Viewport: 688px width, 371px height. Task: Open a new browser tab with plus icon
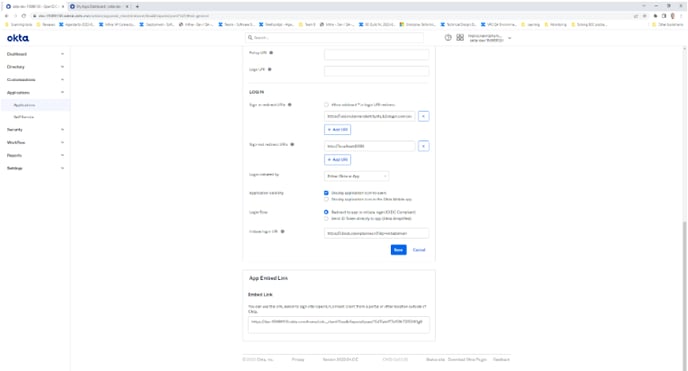(137, 7)
